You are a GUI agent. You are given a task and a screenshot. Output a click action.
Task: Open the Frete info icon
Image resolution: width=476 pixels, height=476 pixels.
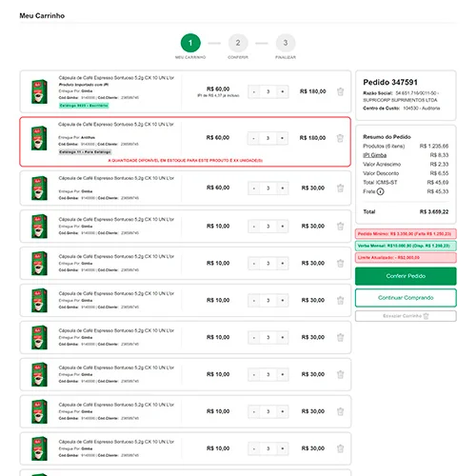380,191
